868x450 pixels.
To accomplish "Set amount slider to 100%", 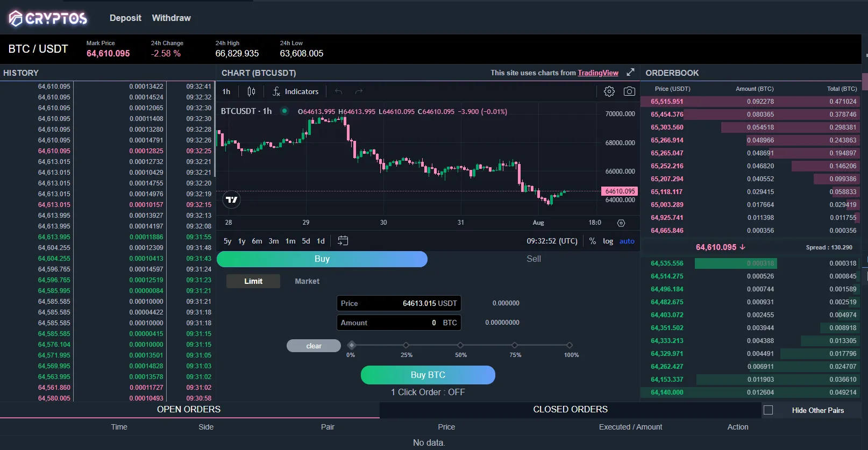I will [570, 345].
